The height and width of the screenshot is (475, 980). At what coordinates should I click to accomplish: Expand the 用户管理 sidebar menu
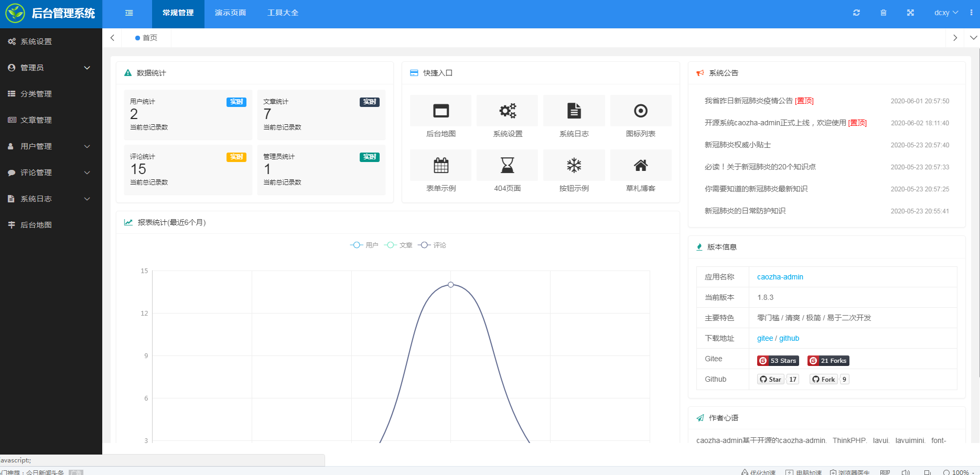[51, 146]
